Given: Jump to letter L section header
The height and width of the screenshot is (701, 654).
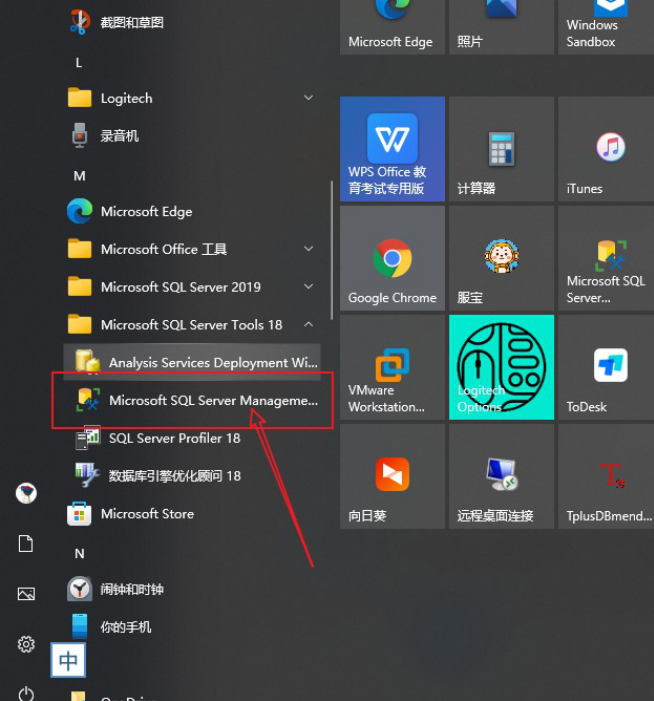Looking at the screenshot, I should tap(79, 63).
